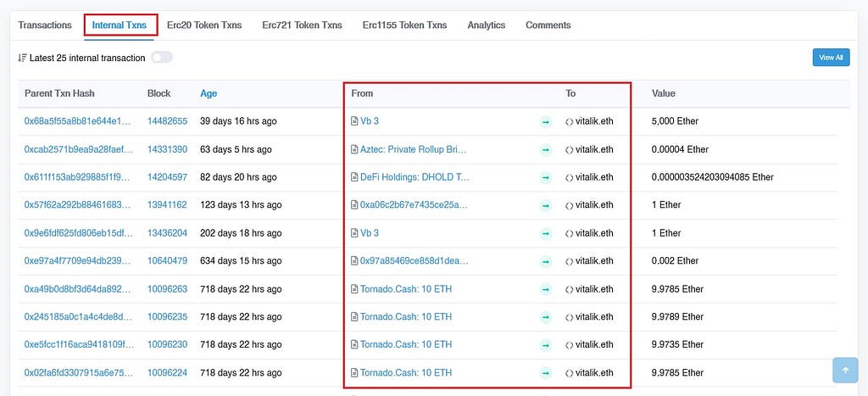Open parent txn hash 0x9e6fdf625fd806eb15df
This screenshot has width=868, height=396.
(79, 233)
